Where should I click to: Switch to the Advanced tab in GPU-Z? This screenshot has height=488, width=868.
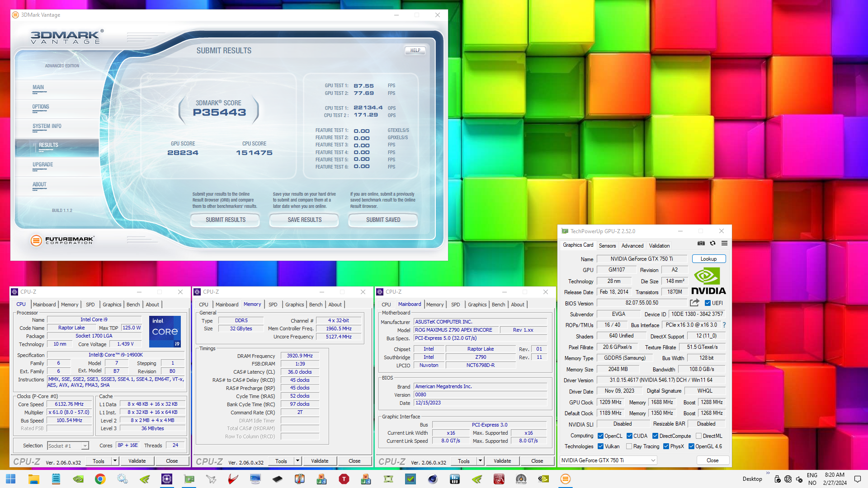pyautogui.click(x=632, y=246)
